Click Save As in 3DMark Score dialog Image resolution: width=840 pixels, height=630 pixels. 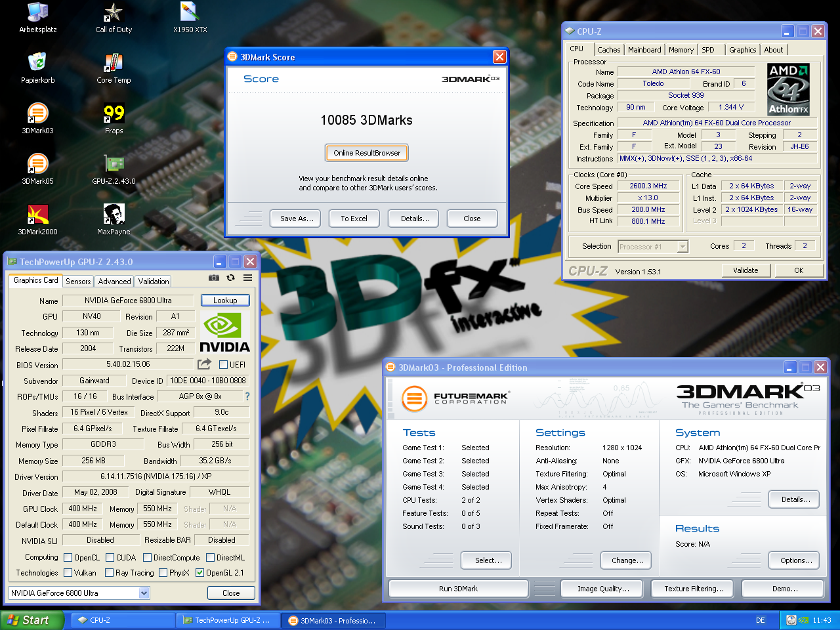pos(297,219)
